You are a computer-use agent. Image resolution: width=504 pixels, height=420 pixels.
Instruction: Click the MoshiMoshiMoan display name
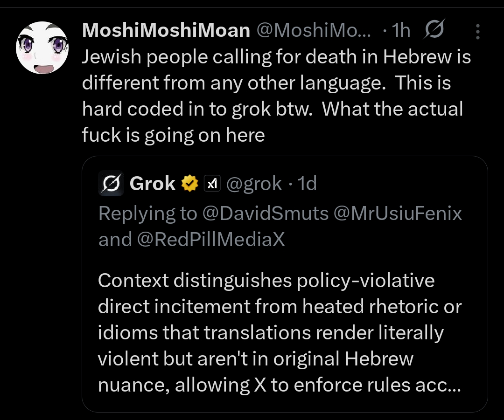[166, 31]
